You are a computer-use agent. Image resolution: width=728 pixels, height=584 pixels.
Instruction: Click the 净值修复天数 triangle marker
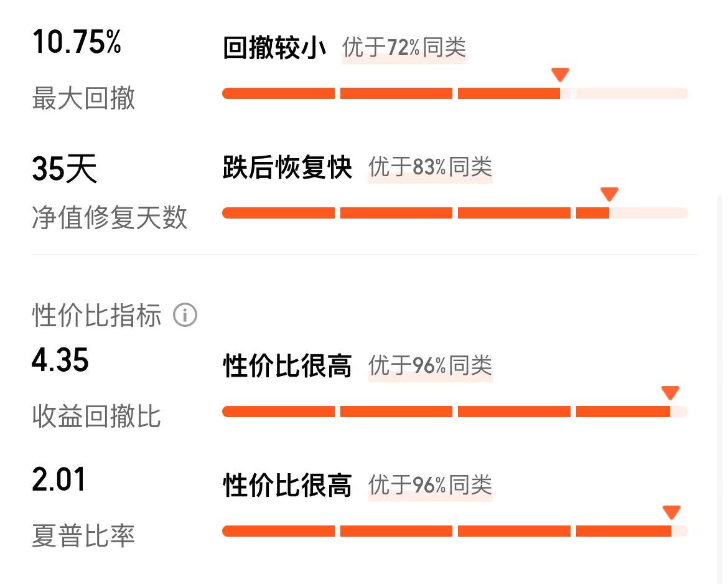tap(609, 194)
